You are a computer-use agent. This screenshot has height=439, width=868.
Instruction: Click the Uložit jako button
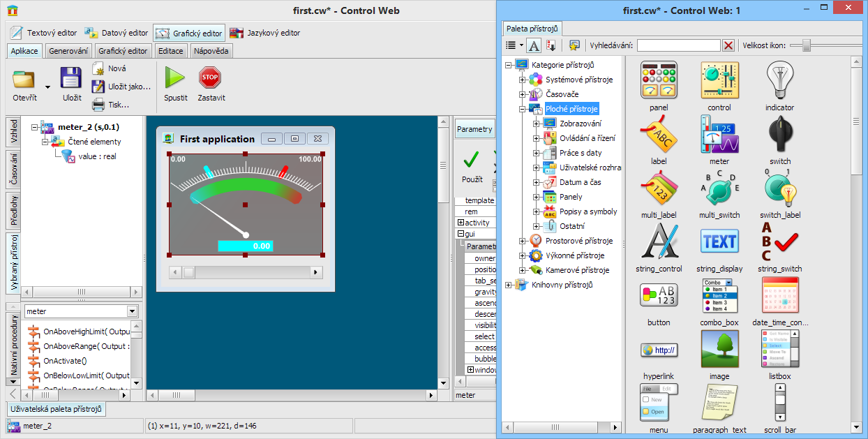122,87
